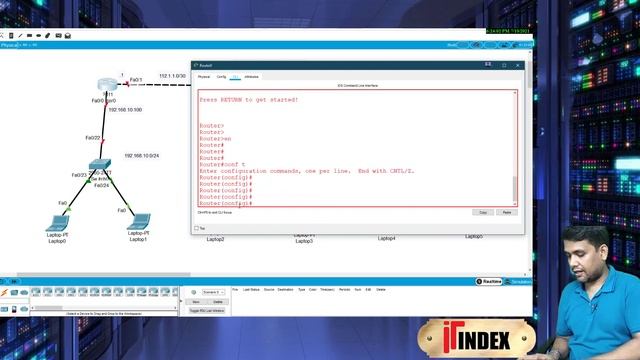Choose the PT-Empty router device

[153, 292]
